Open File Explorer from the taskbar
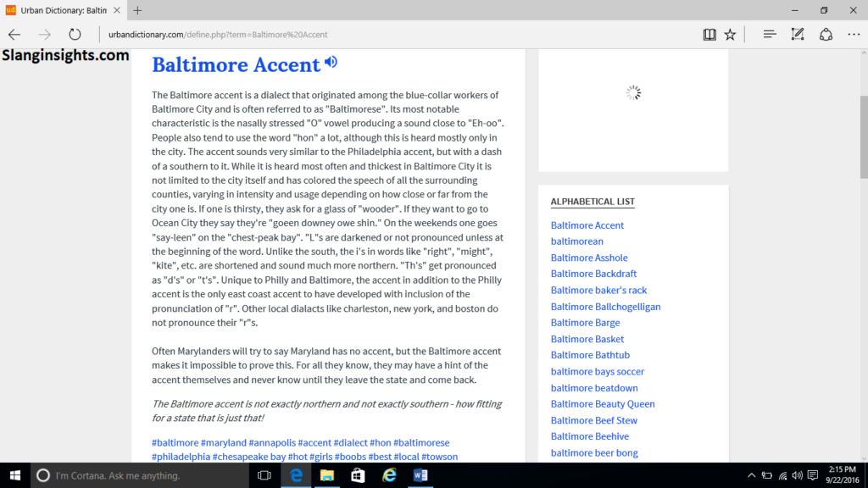The width and height of the screenshot is (868, 488). pos(327,475)
